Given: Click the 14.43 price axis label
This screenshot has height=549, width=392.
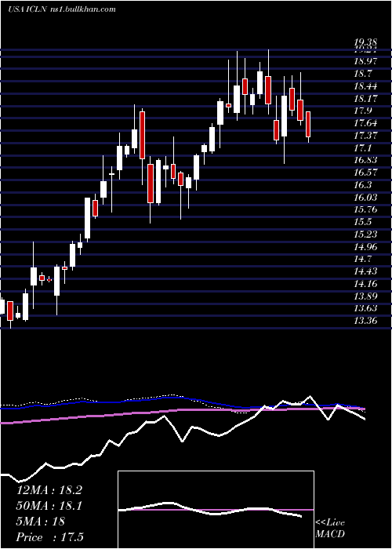Looking at the screenshot, I should tap(366, 271).
